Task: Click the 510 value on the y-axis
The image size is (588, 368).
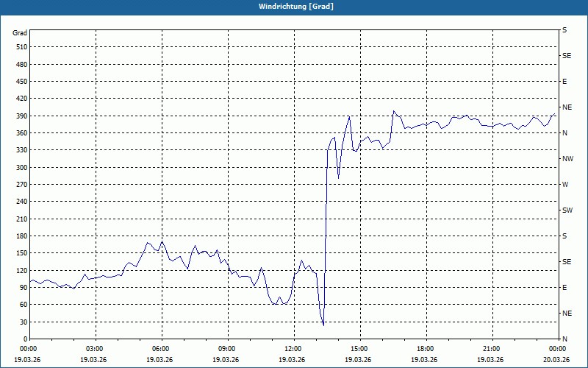Action: click(x=21, y=47)
